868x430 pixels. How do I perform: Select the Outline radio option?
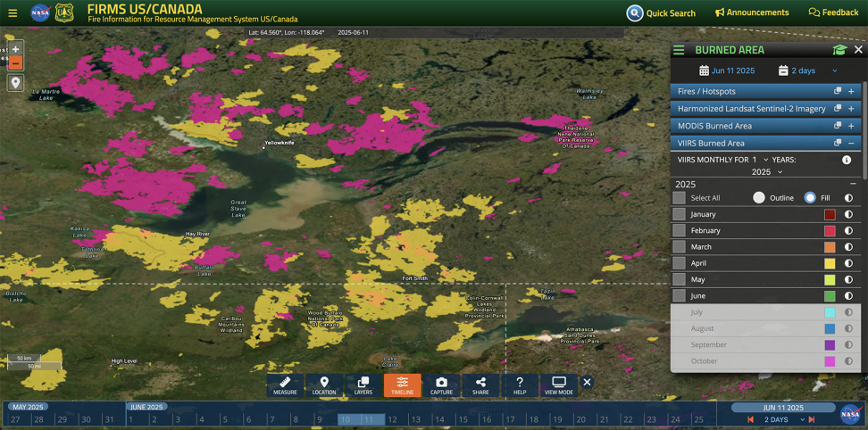click(759, 198)
